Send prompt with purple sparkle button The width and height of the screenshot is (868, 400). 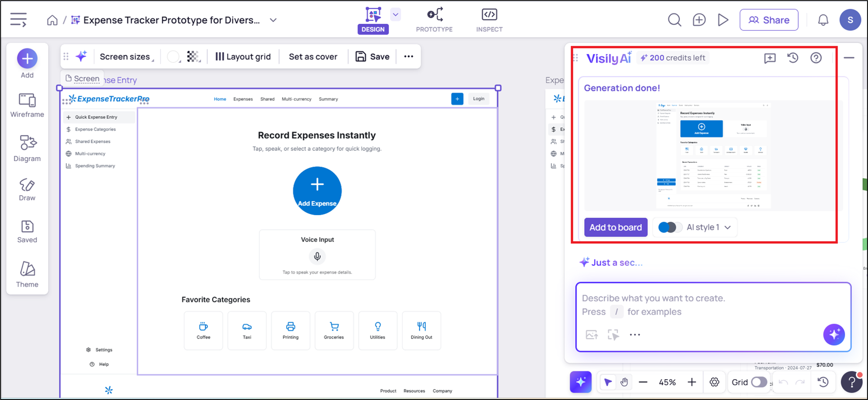click(834, 334)
